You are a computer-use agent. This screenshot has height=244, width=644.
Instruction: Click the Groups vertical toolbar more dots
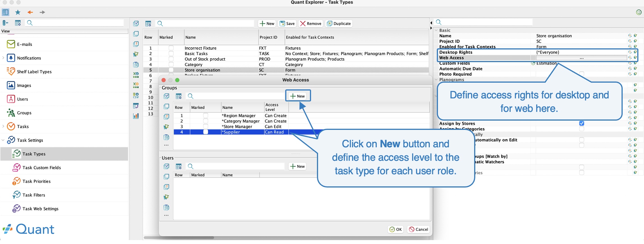166,145
